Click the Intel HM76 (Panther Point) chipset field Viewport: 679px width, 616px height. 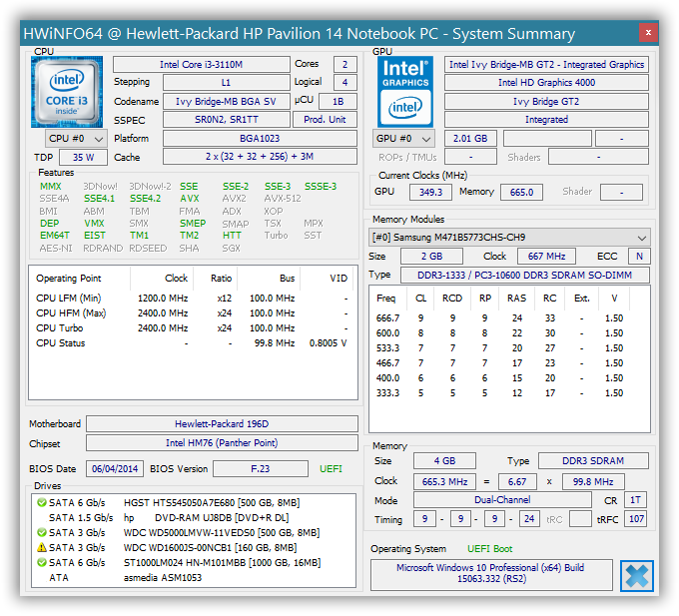[x=222, y=443]
